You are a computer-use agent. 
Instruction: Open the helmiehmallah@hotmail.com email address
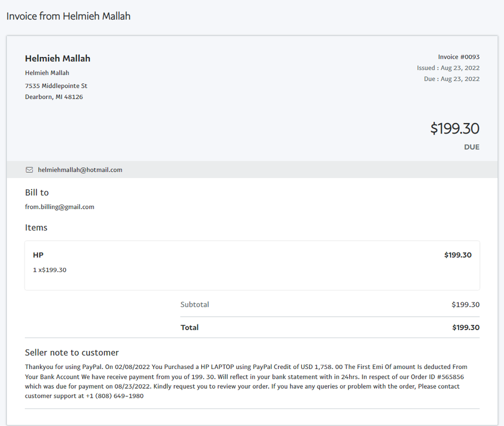click(80, 170)
